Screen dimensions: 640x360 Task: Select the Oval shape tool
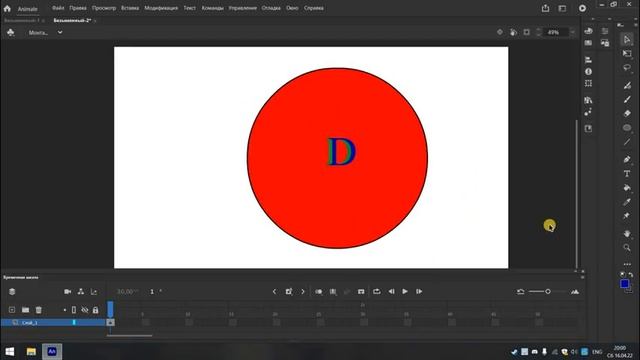pyautogui.click(x=627, y=128)
